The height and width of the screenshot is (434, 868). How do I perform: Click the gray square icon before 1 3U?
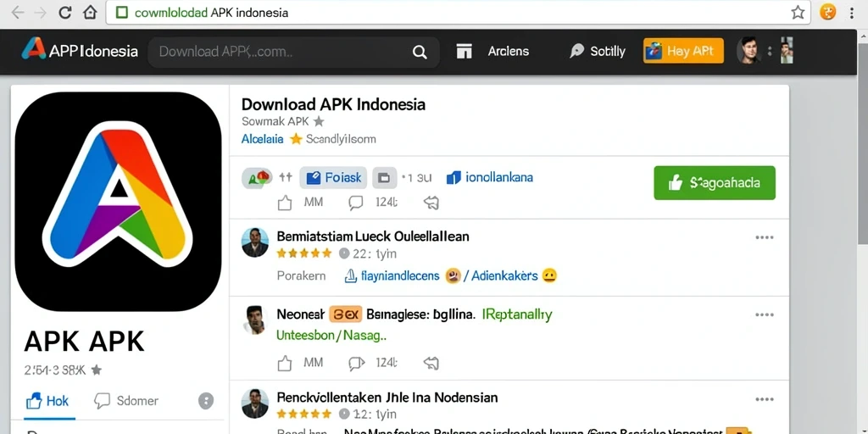click(384, 178)
